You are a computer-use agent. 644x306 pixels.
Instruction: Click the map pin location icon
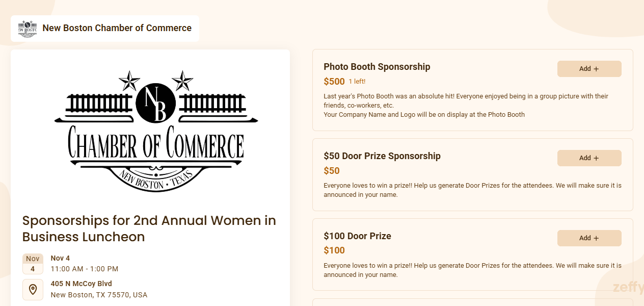(x=33, y=290)
